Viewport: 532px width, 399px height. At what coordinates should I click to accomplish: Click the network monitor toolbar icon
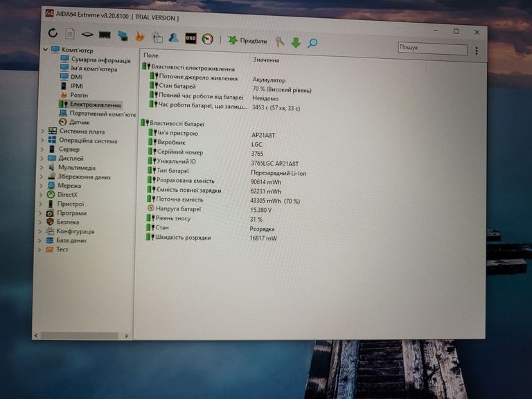[x=123, y=35]
